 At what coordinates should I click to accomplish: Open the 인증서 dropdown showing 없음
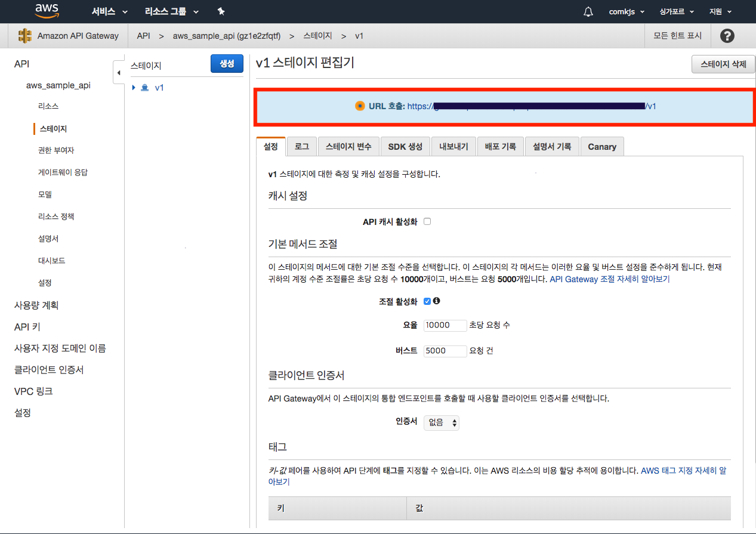441,422
